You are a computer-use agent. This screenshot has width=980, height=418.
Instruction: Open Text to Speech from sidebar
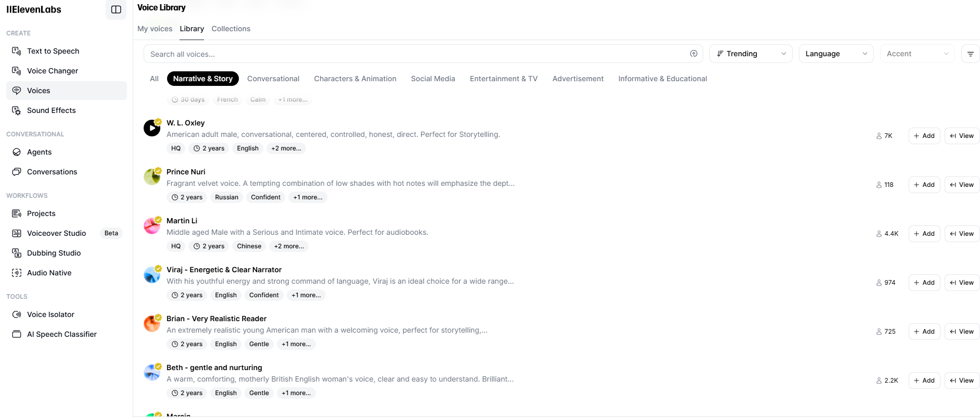point(67,51)
